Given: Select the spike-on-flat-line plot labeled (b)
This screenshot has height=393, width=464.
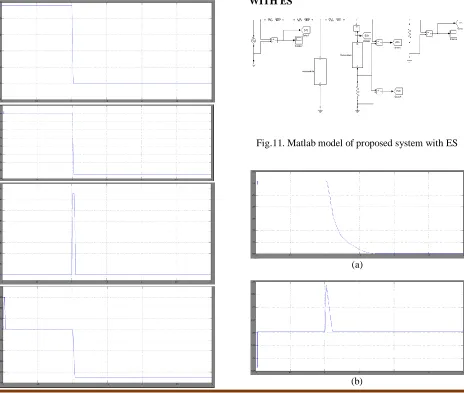Looking at the screenshot, I should coord(357,327).
